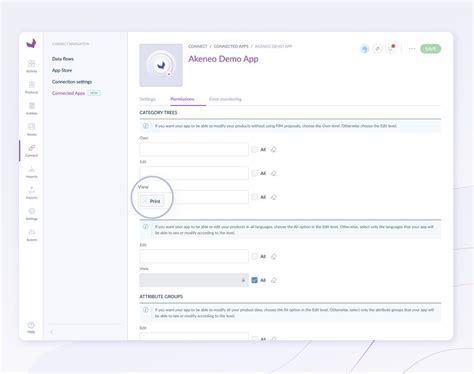Screen dimensions: 474x374
Task: Open the languages Edit select field
Action: coord(194,256)
